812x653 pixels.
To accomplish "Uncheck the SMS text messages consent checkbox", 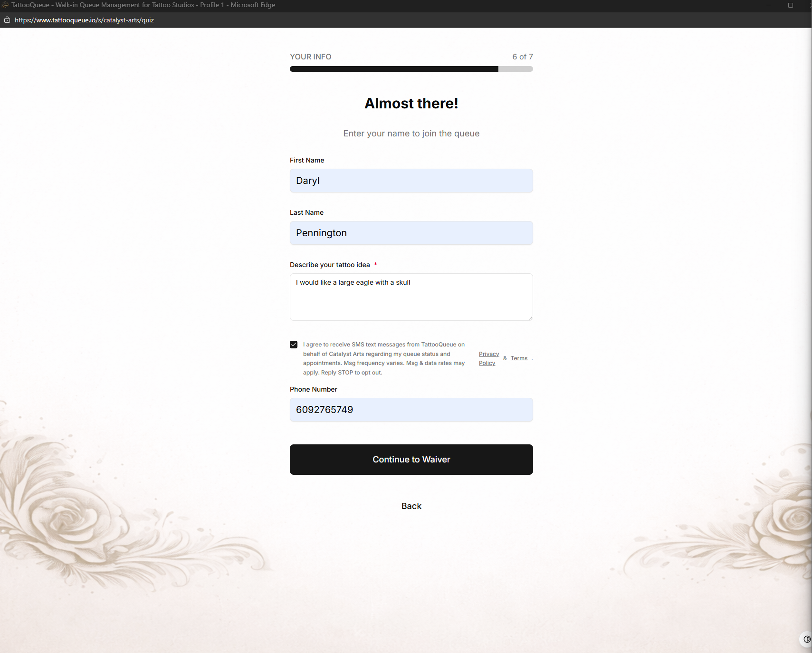I will (x=294, y=345).
